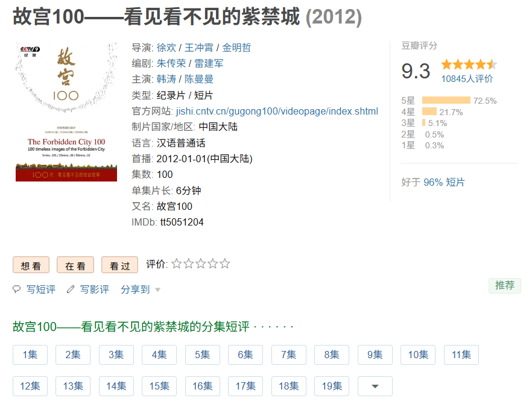Open episode 9集 reviews

[x=375, y=355]
